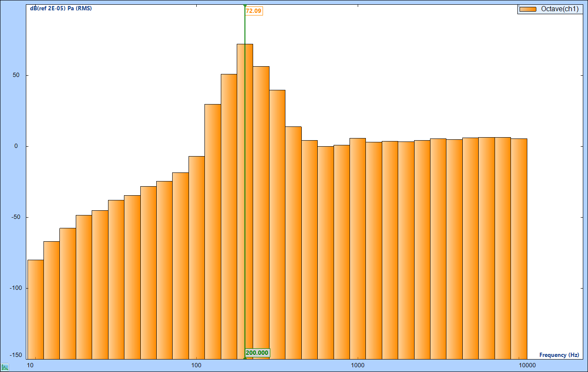Click the orange legend color swatch
The width and height of the screenshot is (588, 372).
coord(528,9)
